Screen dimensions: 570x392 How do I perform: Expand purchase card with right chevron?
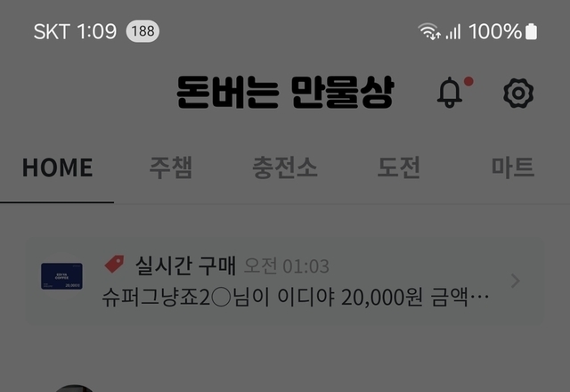coord(515,282)
